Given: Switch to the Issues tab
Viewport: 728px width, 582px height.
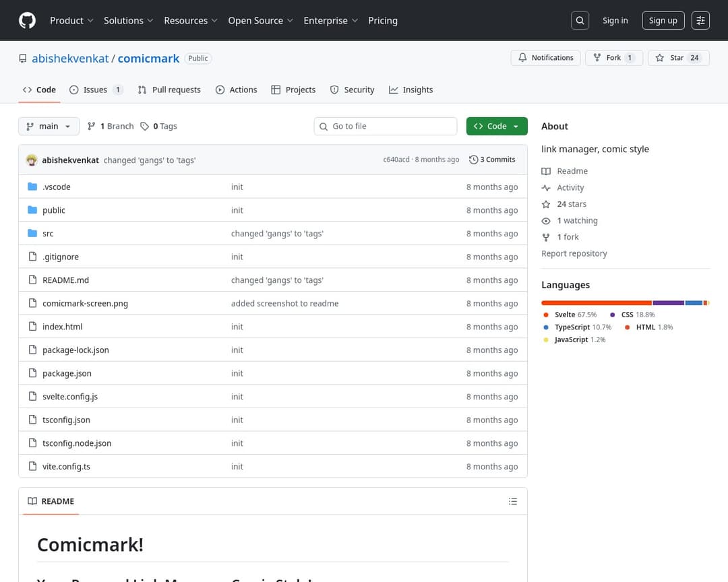Looking at the screenshot, I should (95, 90).
